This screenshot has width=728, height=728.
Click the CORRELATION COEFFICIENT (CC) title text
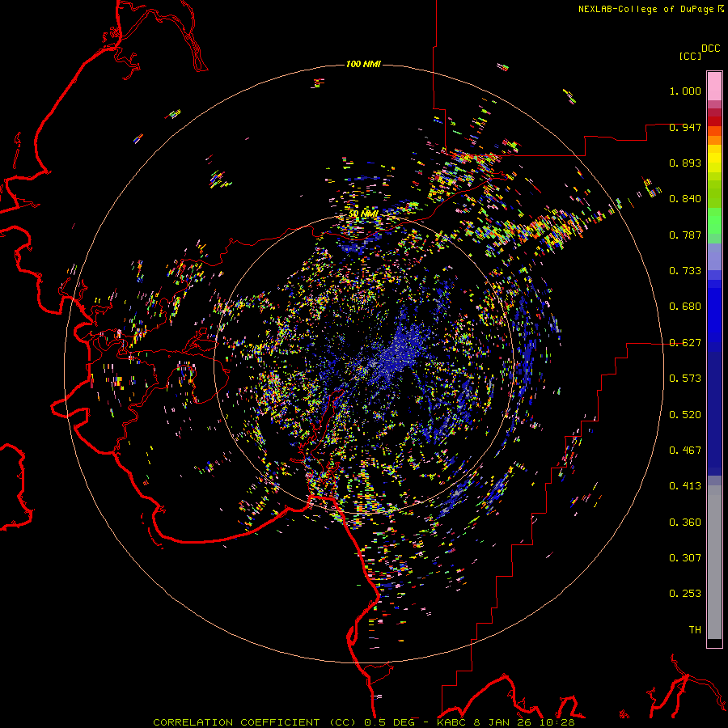[255, 722]
